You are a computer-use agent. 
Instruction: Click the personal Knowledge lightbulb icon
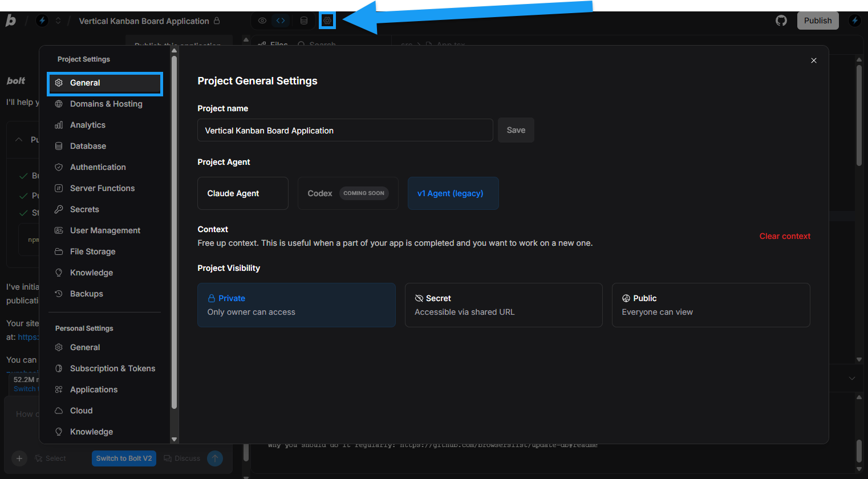59,432
